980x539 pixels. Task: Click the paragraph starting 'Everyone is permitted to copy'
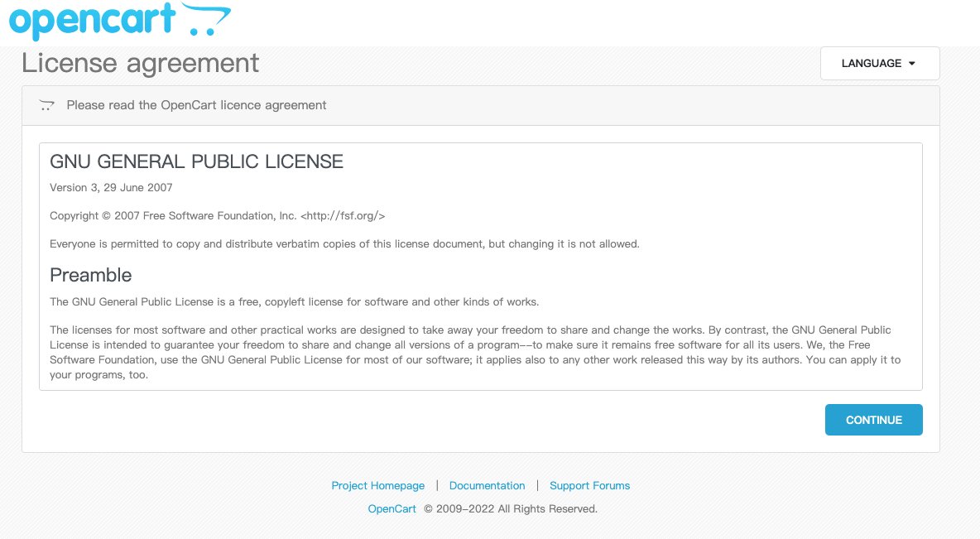coord(344,244)
